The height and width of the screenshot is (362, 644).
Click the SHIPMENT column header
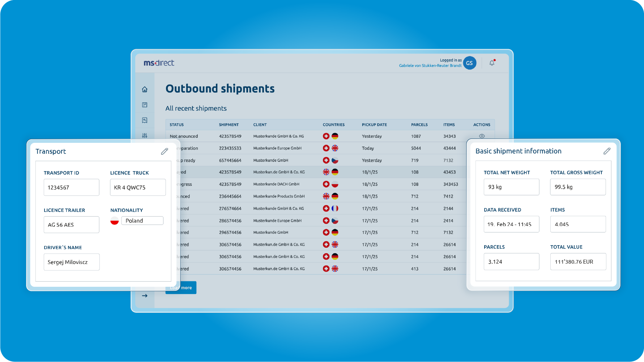(229, 125)
